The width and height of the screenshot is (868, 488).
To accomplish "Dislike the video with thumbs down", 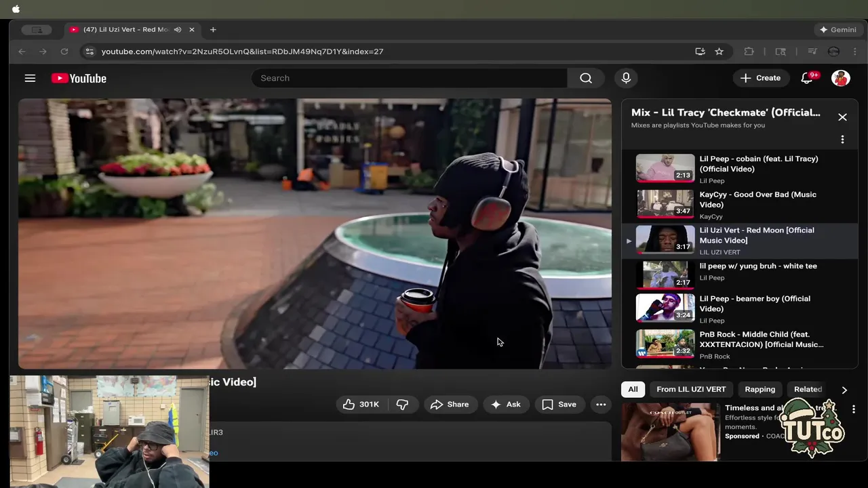I will pos(402,405).
